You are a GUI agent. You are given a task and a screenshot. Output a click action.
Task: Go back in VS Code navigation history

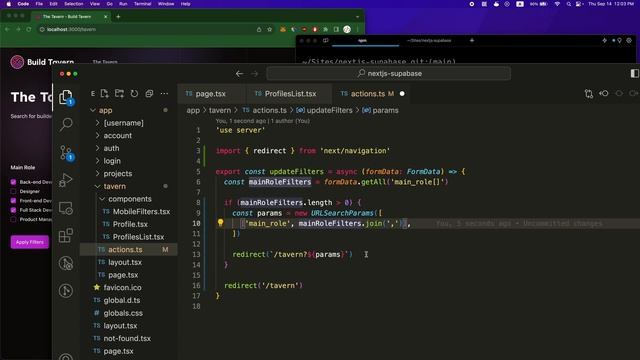239,73
